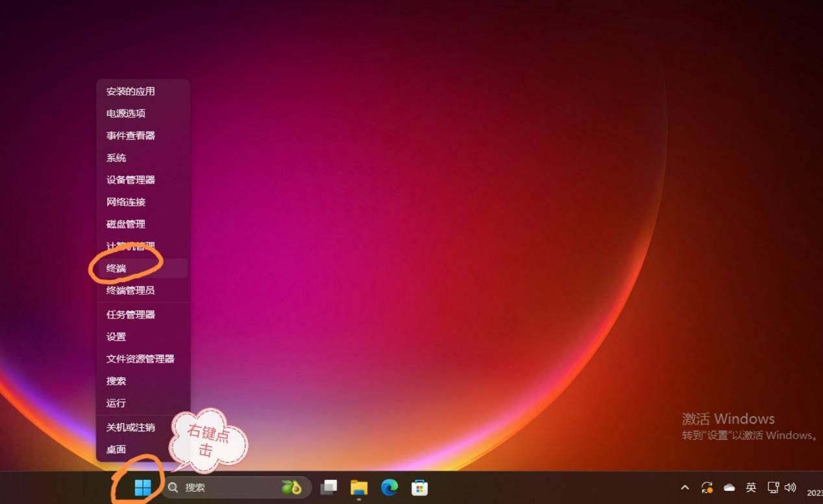Click the Windows Update tray icon with orange dot
The width and height of the screenshot is (823, 504).
pos(707,487)
